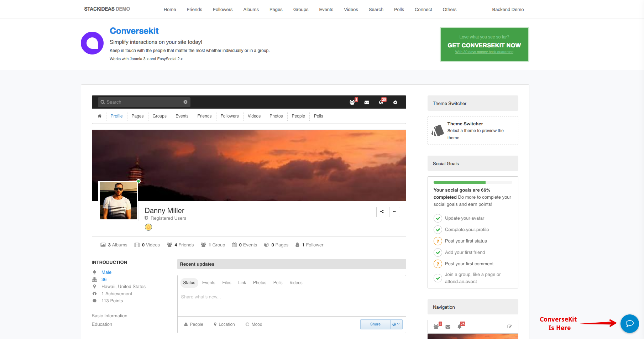The image size is (644, 339).
Task: View the 4 Friends link
Action: 180,245
